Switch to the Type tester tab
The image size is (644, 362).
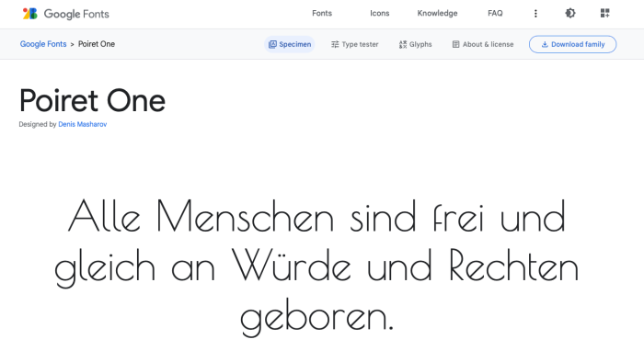tap(354, 44)
